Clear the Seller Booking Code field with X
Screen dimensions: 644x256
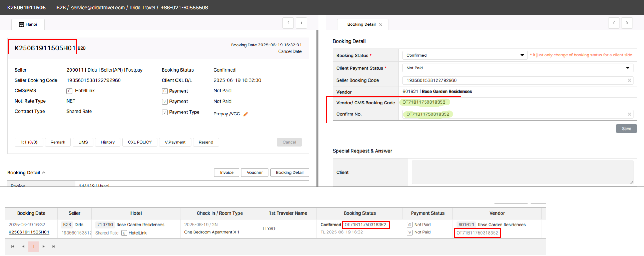point(629,80)
